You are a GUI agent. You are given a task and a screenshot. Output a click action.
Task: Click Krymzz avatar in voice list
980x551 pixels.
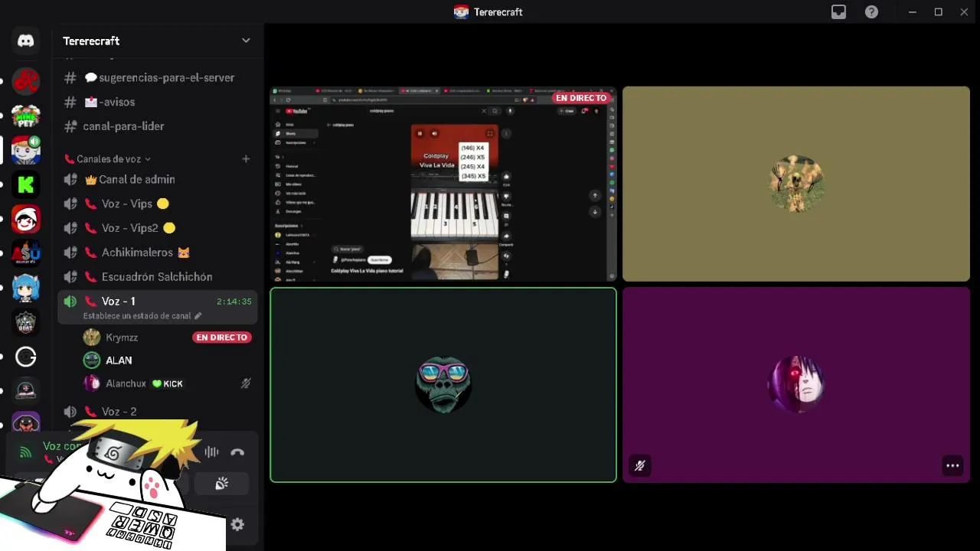[92, 337]
